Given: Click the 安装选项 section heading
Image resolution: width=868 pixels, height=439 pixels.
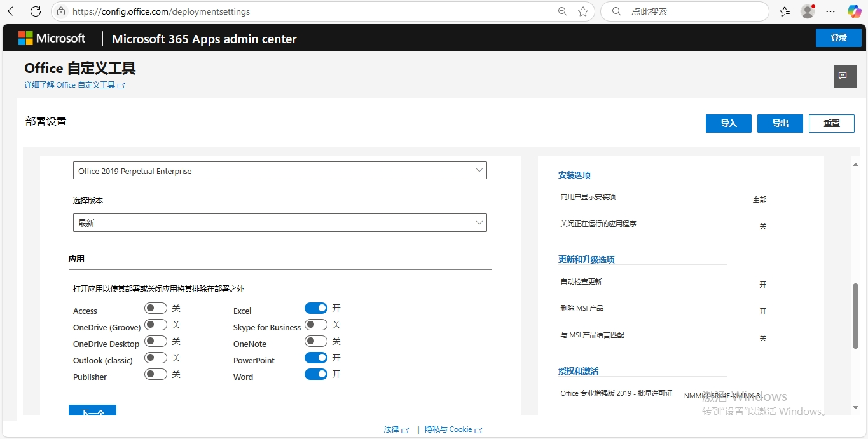Looking at the screenshot, I should click(574, 175).
